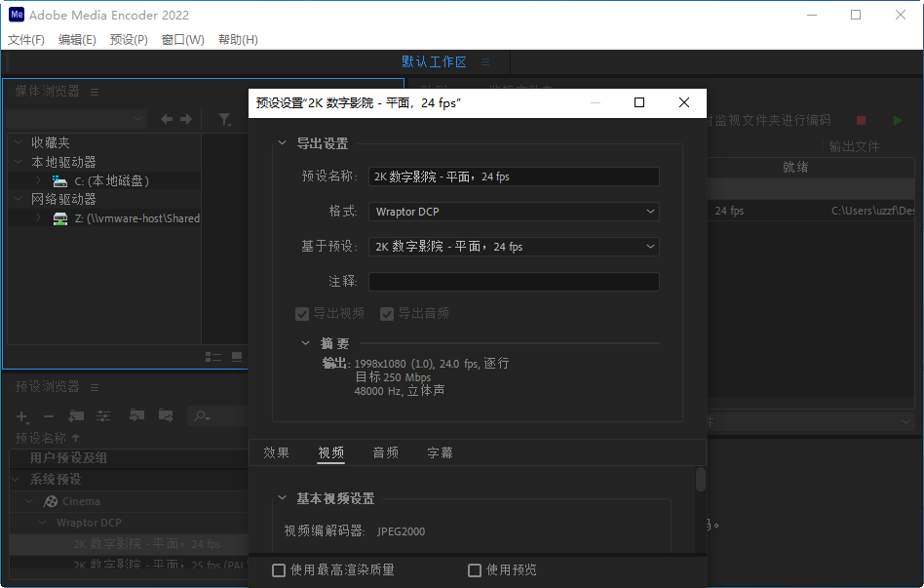924x588 pixels.
Task: Start the encoding queue with the green play icon
Action: click(x=898, y=120)
